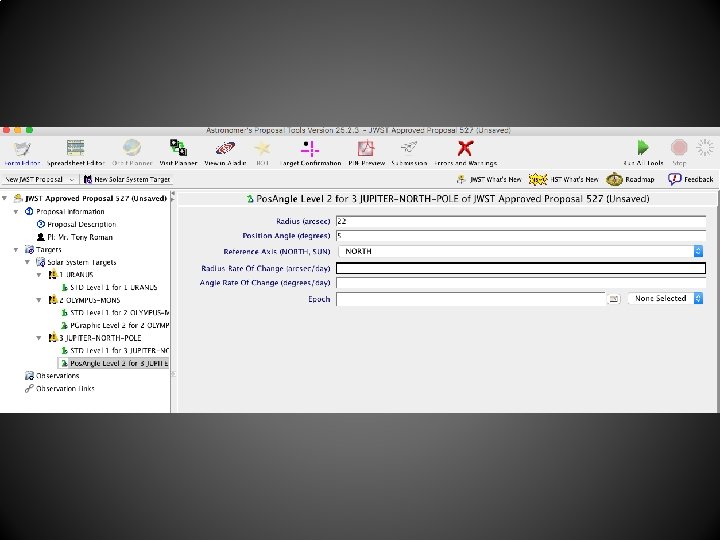Viewport: 720px width, 540px height.
Task: Open the None Selected Epoch dropdown
Action: 665,298
